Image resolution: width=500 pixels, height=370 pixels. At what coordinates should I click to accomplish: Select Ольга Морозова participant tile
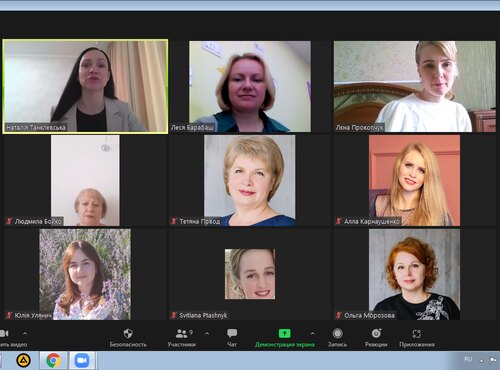tap(414, 274)
